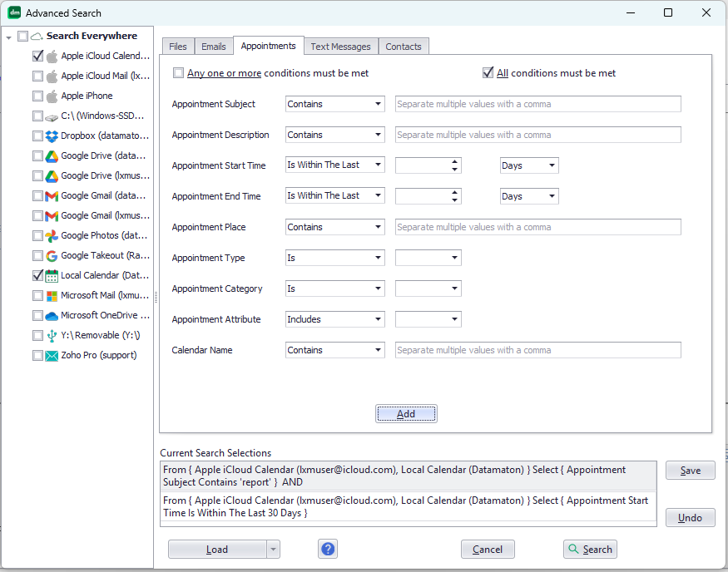Select the Dropbox (datamato...) source icon
Viewport: 728px width, 572px height.
point(50,136)
